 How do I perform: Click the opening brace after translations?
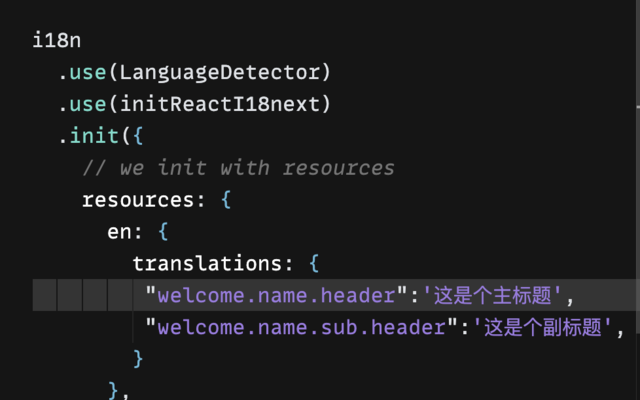point(314,264)
